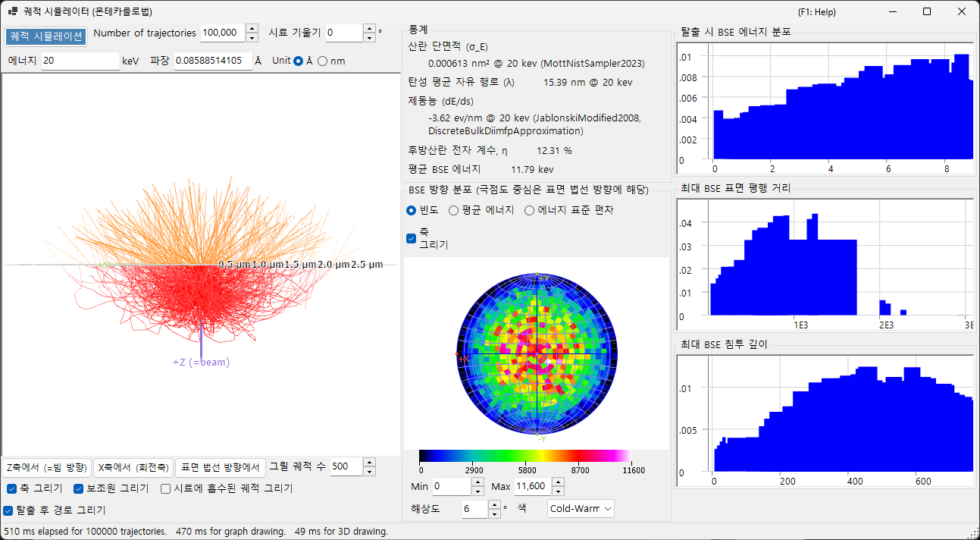Screen dimensions: 980x540
Task: Increase 그릴 궤적 수 with up arrow
Action: point(370,463)
